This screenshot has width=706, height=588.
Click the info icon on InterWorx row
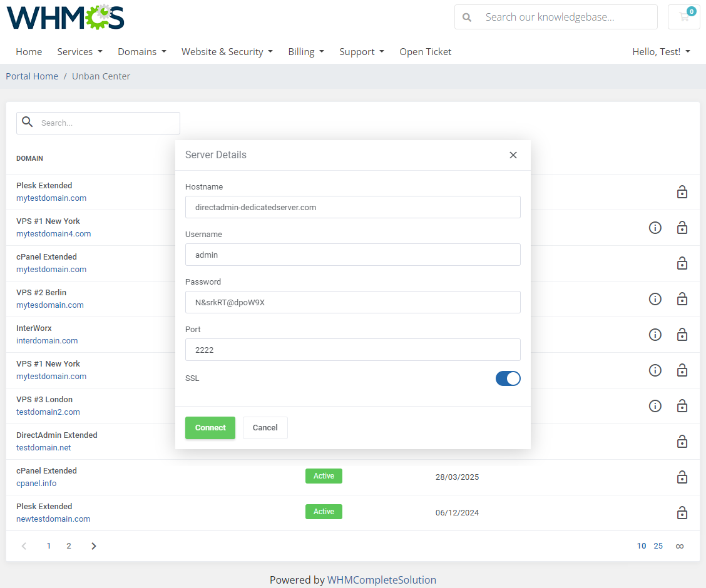(x=655, y=335)
